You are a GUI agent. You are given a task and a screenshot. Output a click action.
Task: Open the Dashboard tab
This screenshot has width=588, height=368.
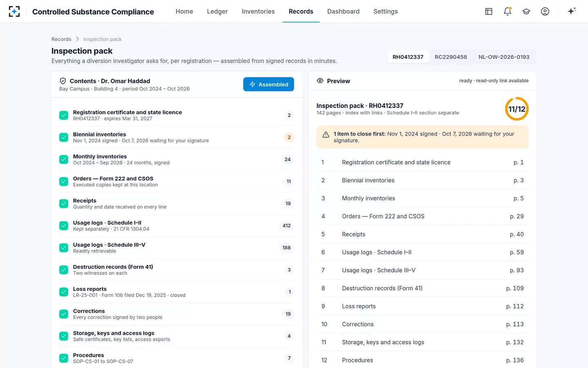[343, 11]
